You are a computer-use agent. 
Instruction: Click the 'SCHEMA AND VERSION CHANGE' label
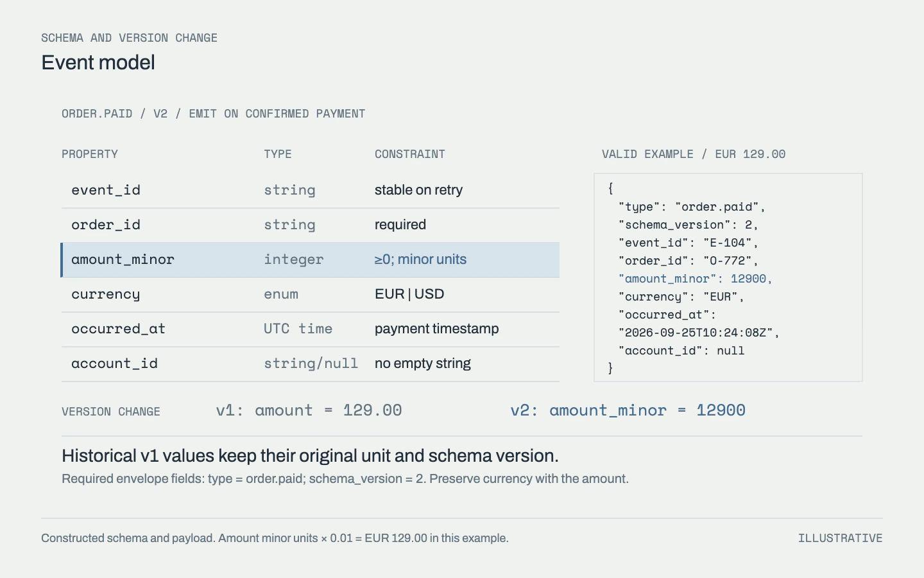(129, 38)
